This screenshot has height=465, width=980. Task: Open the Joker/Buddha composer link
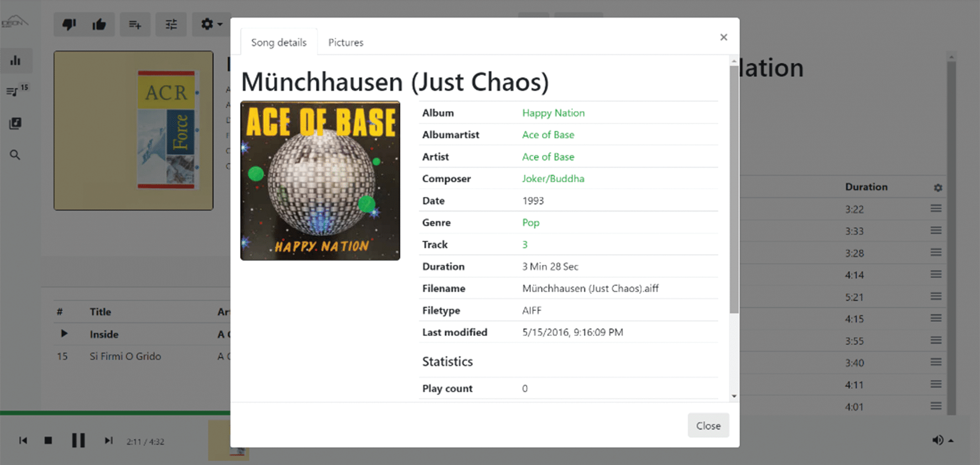click(x=553, y=179)
